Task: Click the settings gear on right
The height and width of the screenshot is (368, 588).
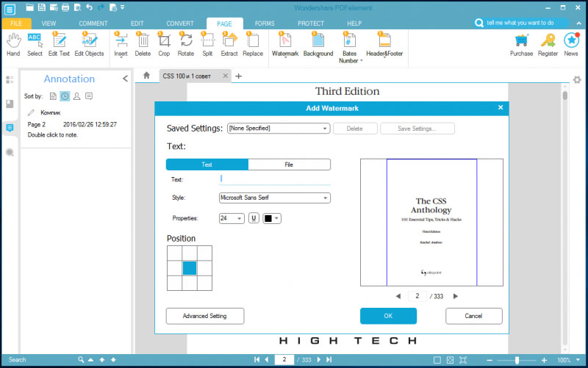Action: [577, 80]
